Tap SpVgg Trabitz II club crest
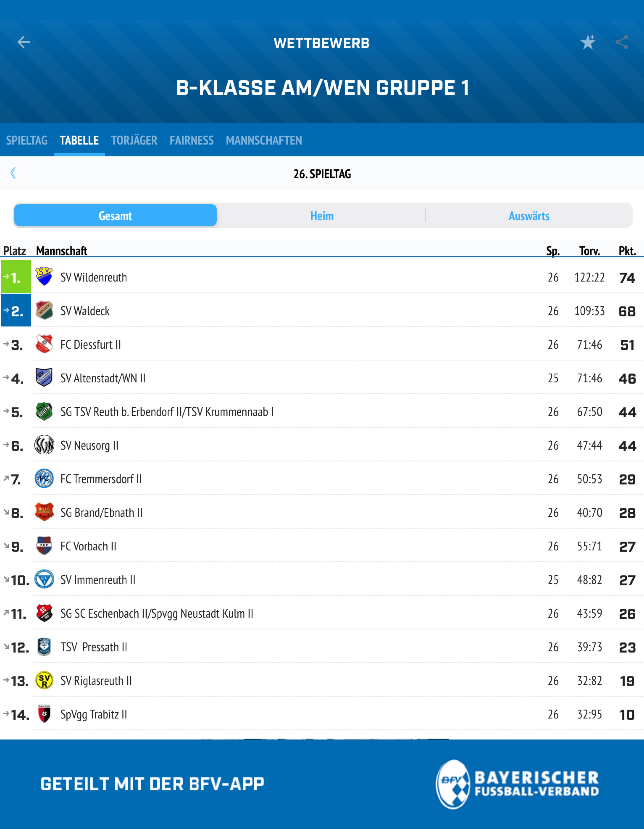Screen dimensions: 644x829 click(44, 714)
